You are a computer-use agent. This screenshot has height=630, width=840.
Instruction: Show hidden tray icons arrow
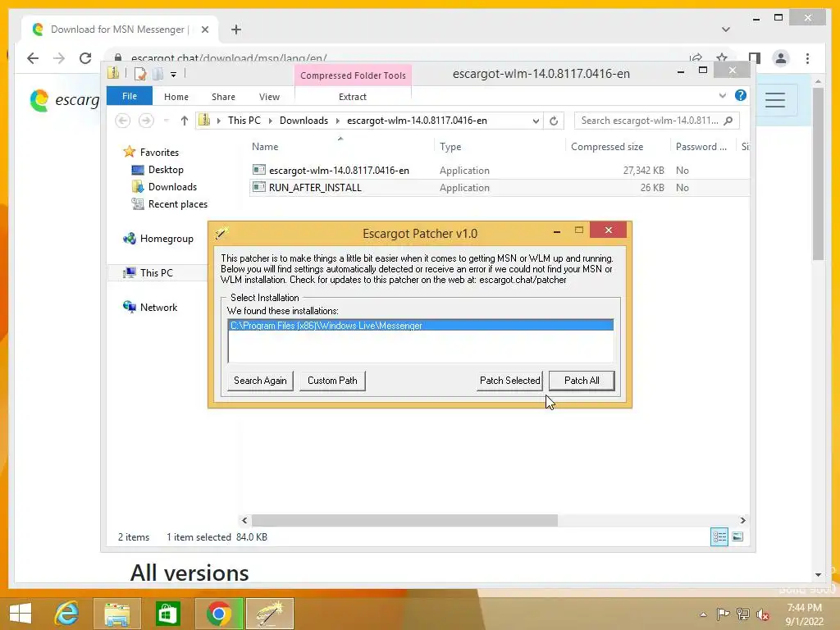point(703,614)
